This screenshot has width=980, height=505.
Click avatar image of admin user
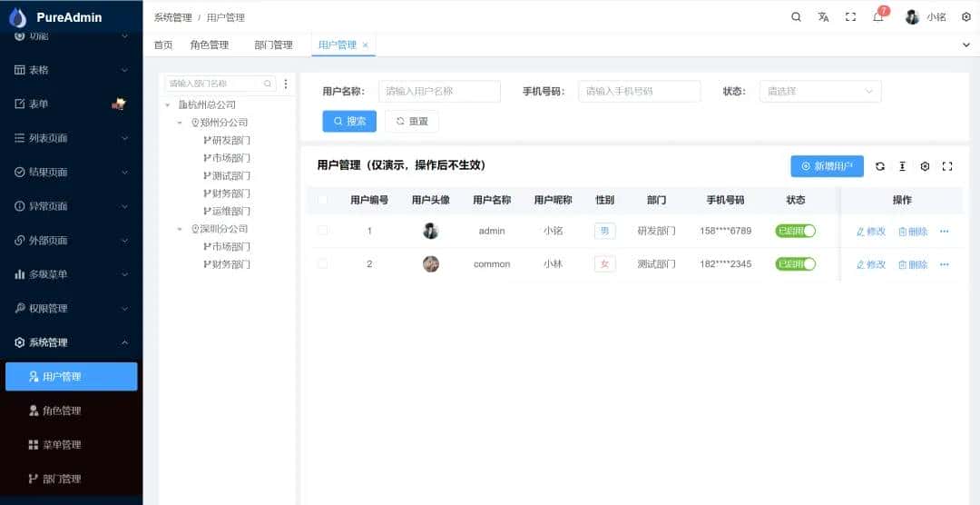pyautogui.click(x=431, y=231)
